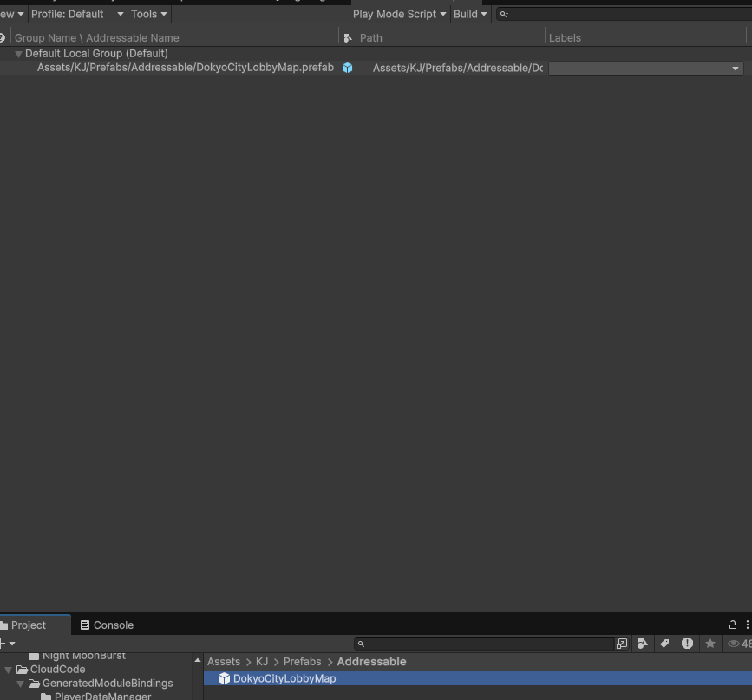Select the CloudCode folder
Viewport: 752px width, 700px height.
(x=51, y=670)
